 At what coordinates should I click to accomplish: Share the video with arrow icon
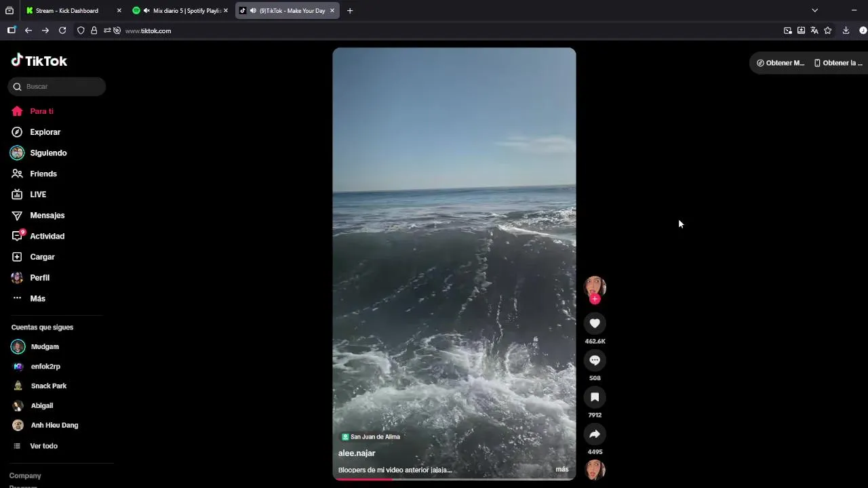pos(595,434)
